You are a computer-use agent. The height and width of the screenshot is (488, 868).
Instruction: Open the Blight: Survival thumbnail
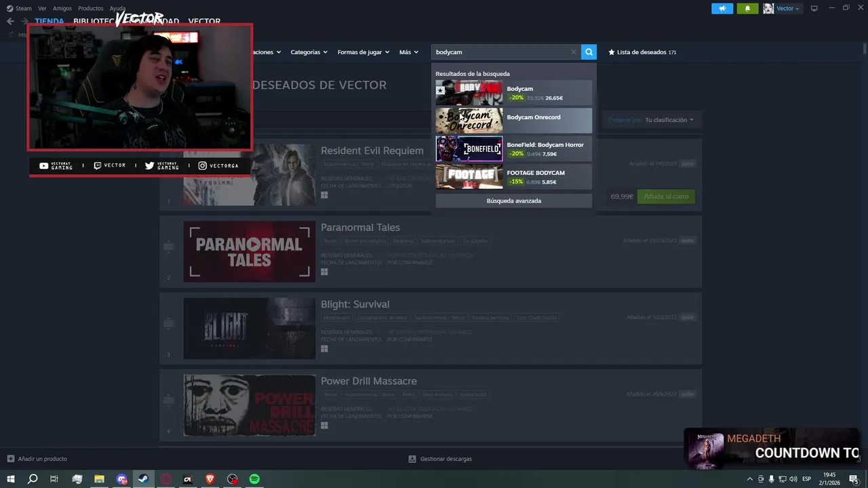(x=250, y=328)
